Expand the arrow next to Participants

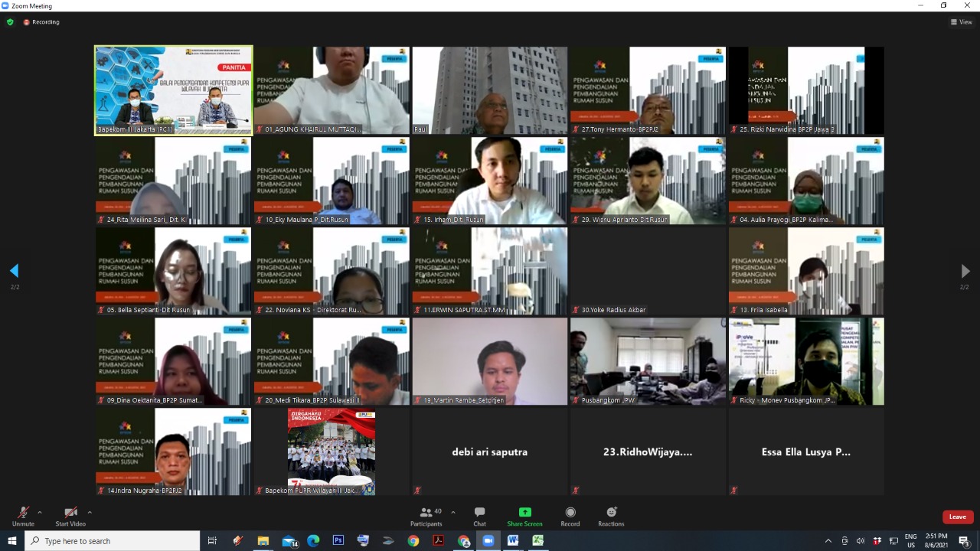[453, 512]
